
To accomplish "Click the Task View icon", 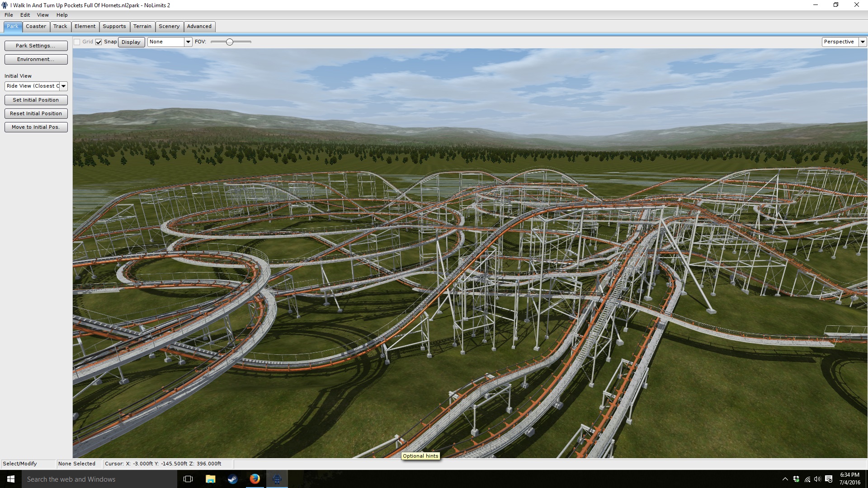I will pyautogui.click(x=188, y=479).
